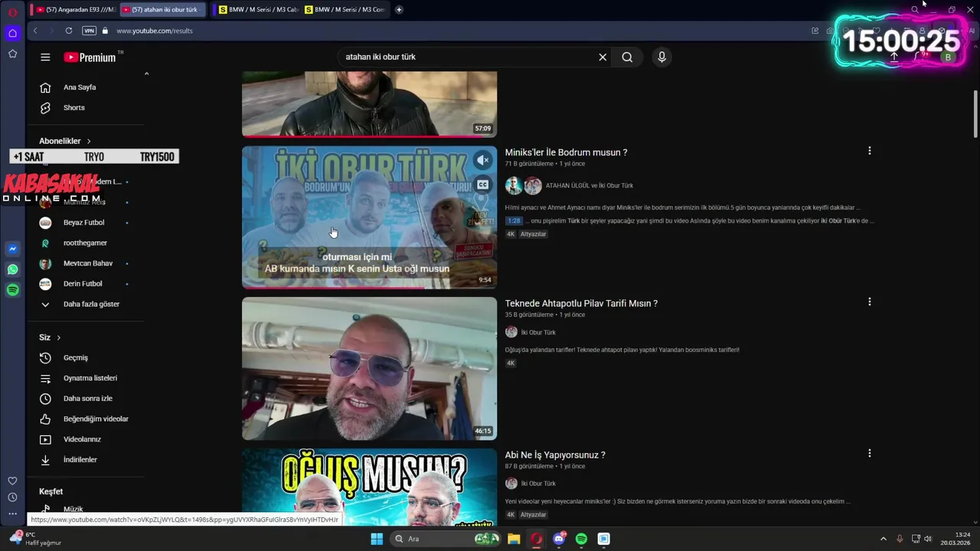Screen dimensions: 980x551
Task: Jump to 1:28 timestamp chip
Action: tap(514, 221)
